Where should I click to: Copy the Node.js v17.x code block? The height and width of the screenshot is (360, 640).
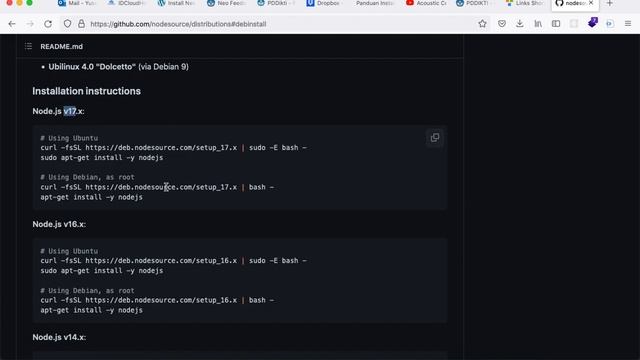(x=435, y=138)
